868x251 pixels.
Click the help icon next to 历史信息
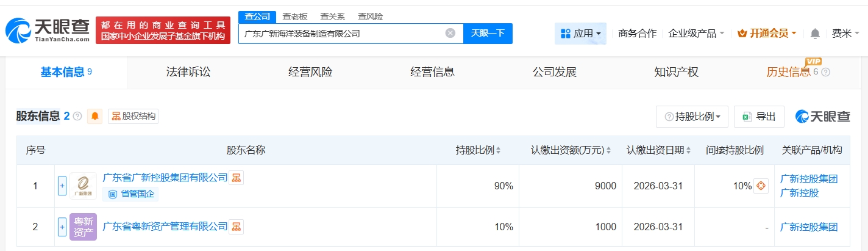coord(826,72)
